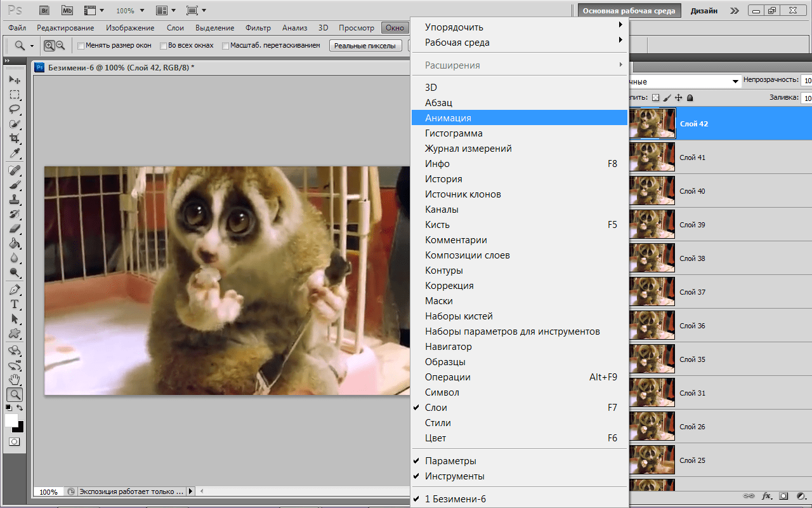Viewport: 812px width, 508px height.
Task: Create new adjustment layer
Action: click(x=801, y=496)
